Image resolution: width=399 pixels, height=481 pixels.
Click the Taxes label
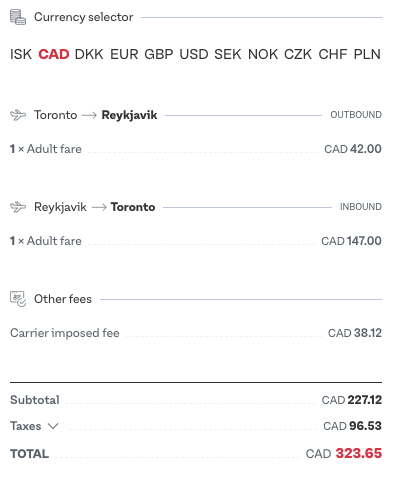[x=26, y=426]
